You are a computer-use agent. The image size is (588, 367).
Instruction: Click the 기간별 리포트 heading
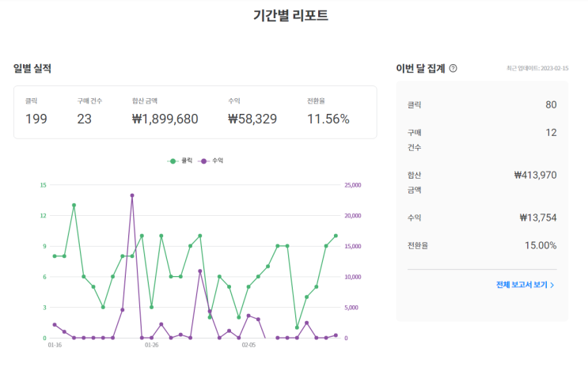[290, 15]
